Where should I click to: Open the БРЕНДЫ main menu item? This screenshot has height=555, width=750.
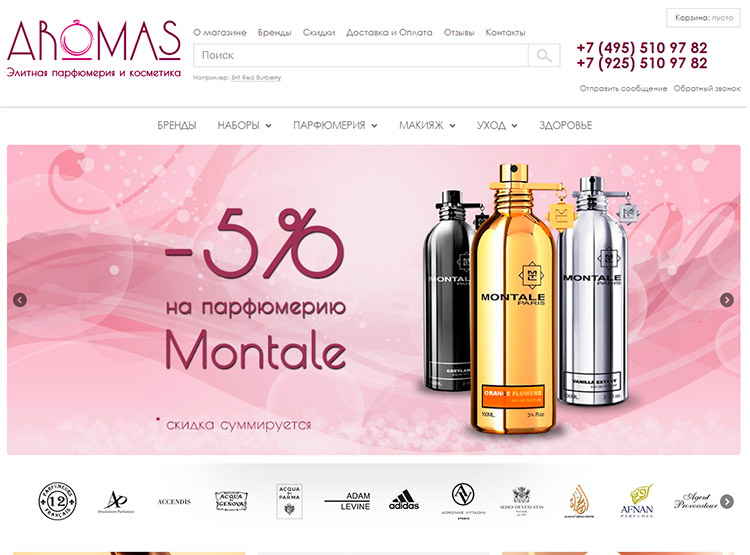(176, 125)
